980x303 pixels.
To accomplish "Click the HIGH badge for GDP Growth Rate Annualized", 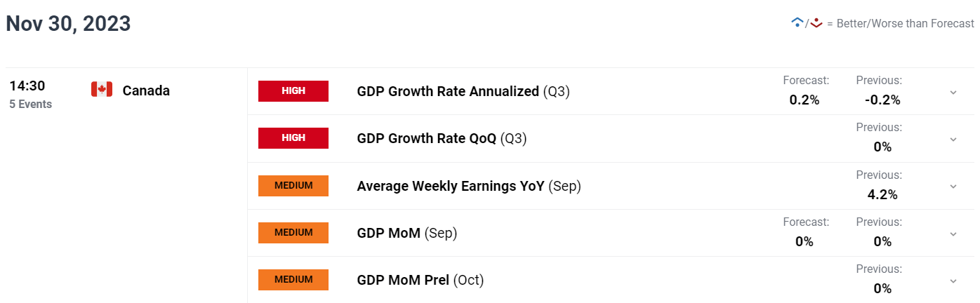I will click(x=293, y=91).
